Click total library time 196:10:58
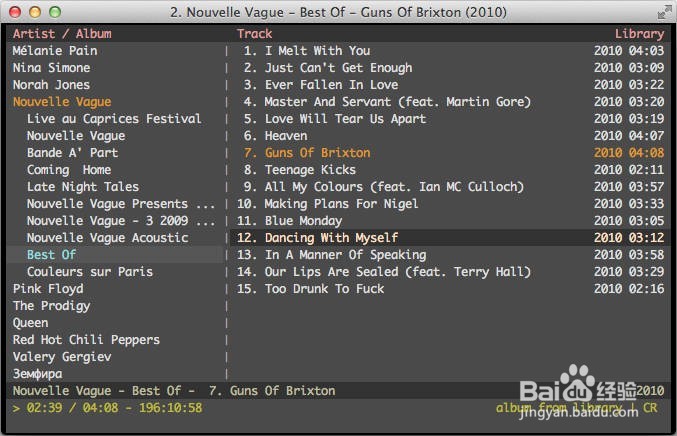Image resolution: width=677 pixels, height=436 pixels. 171,408
